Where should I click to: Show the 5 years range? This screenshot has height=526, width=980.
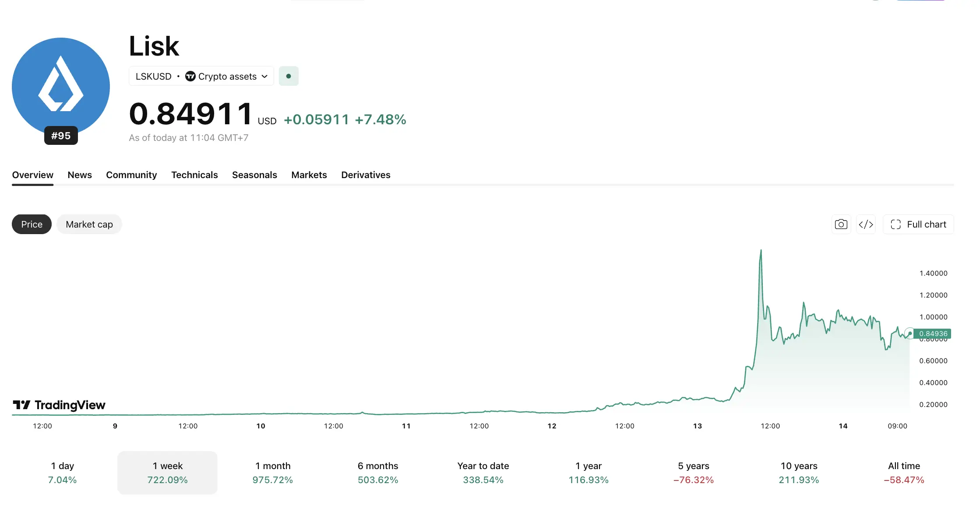tap(694, 473)
